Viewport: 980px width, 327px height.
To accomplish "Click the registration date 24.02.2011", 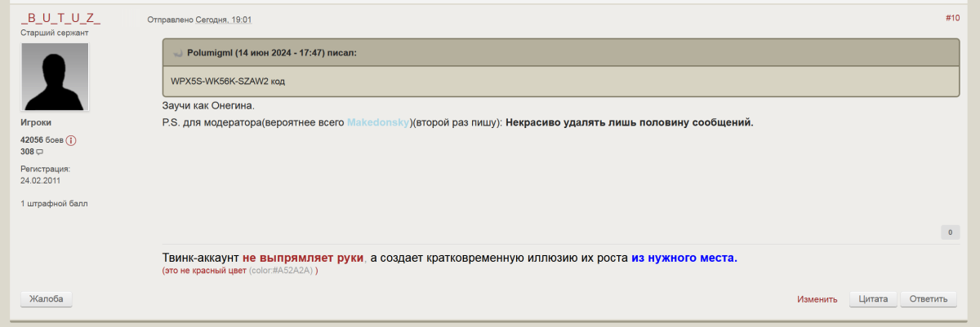I will click(x=40, y=180).
